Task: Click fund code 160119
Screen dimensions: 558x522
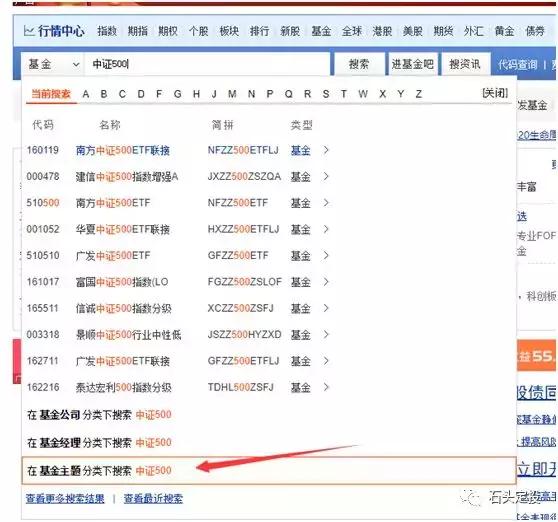Action: [x=43, y=150]
